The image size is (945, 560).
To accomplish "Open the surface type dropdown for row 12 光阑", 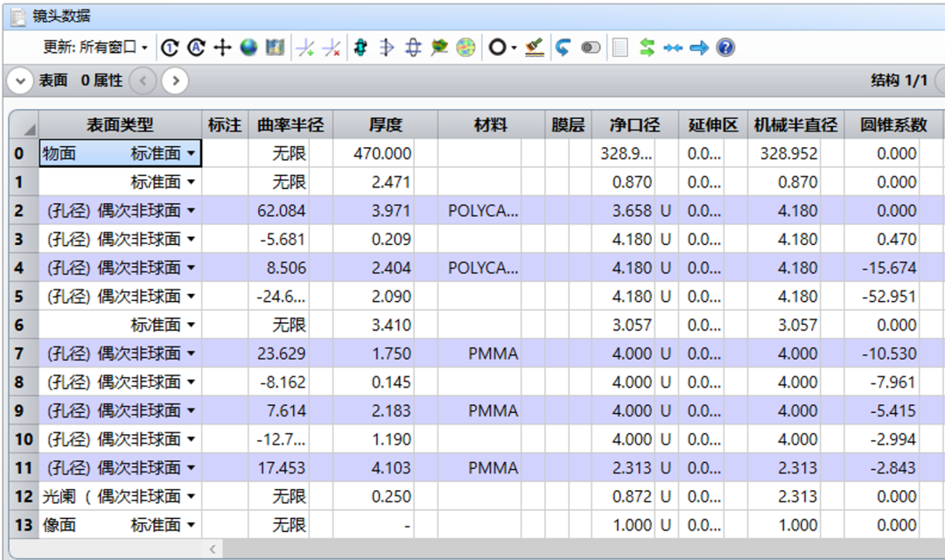I will (x=191, y=497).
